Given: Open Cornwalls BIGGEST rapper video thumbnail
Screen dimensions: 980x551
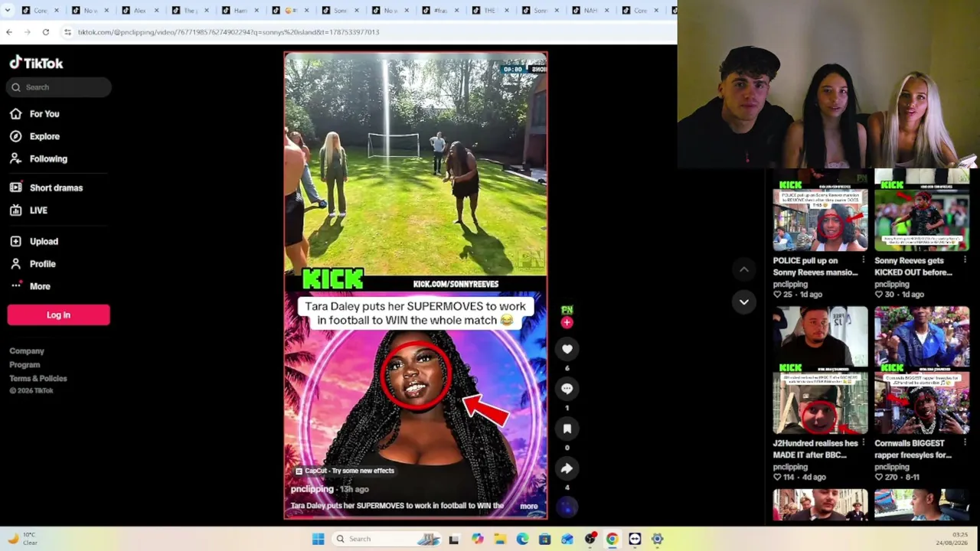Looking at the screenshot, I should (x=922, y=371).
